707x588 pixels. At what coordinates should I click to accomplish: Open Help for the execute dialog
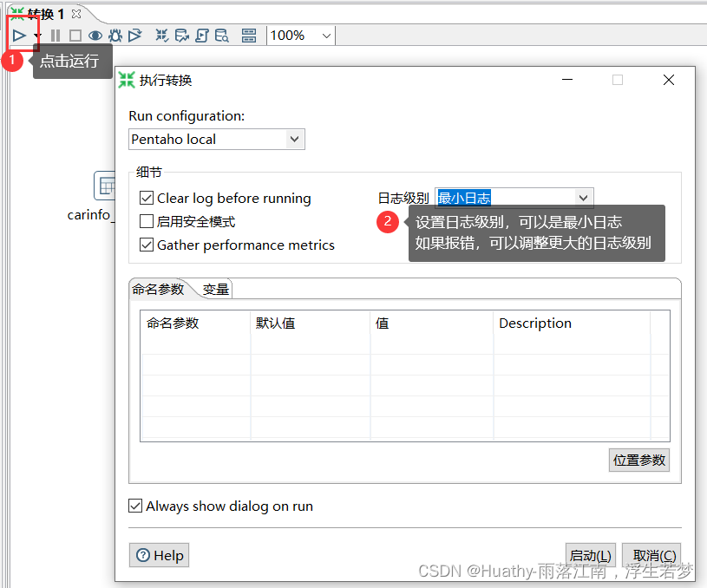pos(159,555)
